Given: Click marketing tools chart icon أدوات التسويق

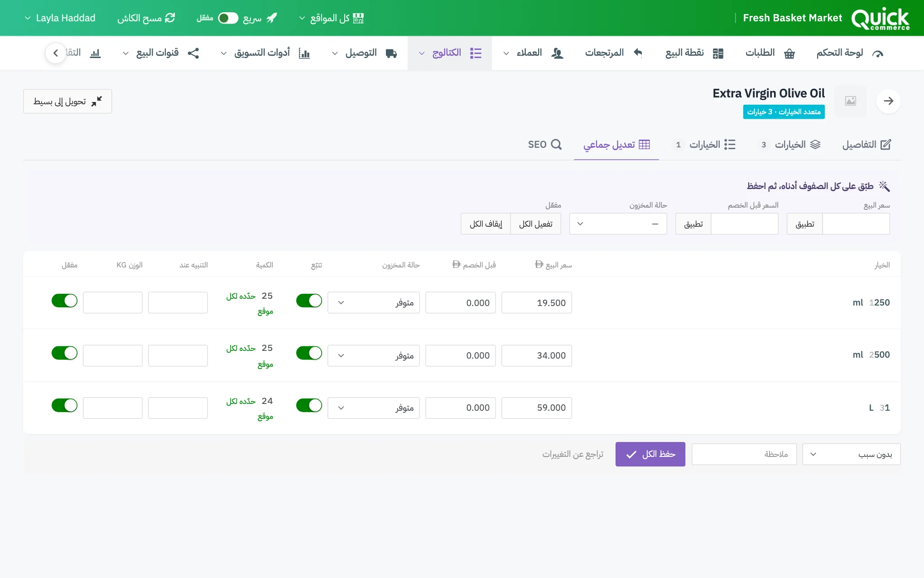Looking at the screenshot, I should 304,53.
